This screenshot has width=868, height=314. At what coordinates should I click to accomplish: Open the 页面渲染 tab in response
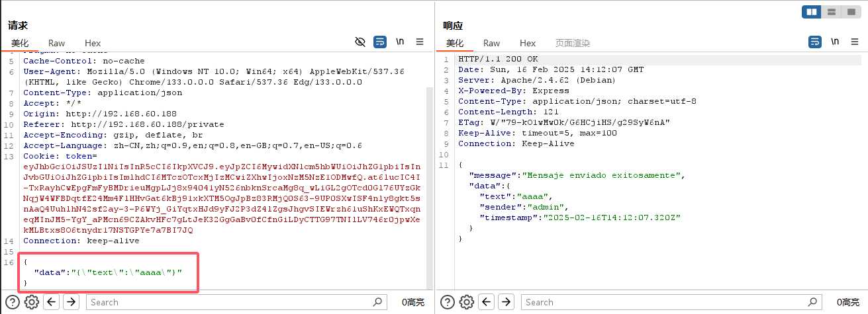(572, 43)
